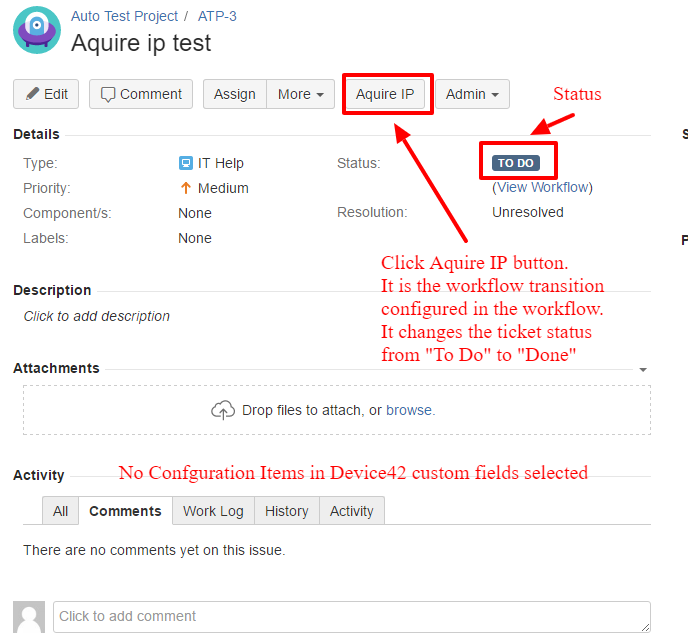Click the project avatar icon
688x642 pixels.
pyautogui.click(x=37, y=29)
